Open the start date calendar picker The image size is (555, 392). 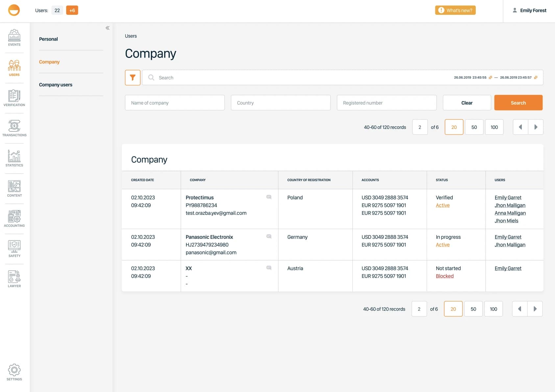(x=490, y=78)
